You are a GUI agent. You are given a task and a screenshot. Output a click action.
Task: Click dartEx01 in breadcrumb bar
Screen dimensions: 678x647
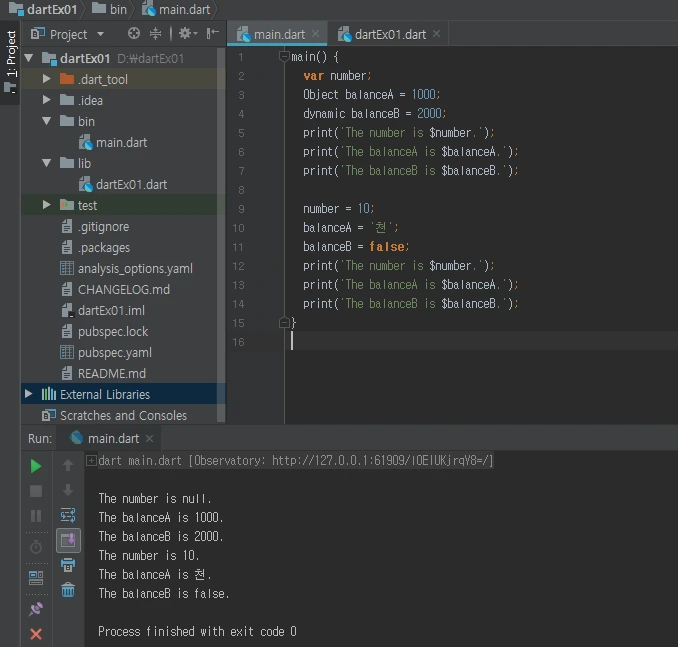[43, 9]
